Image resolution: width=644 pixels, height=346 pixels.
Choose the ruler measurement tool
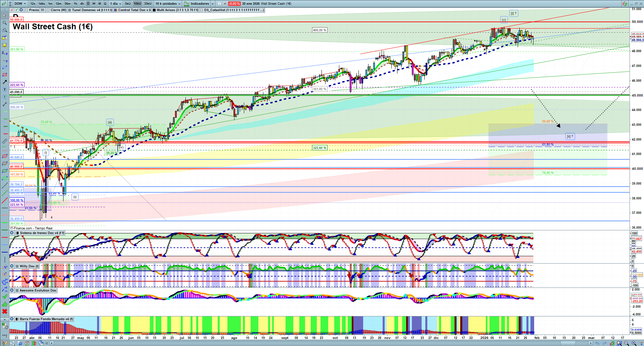point(5,141)
